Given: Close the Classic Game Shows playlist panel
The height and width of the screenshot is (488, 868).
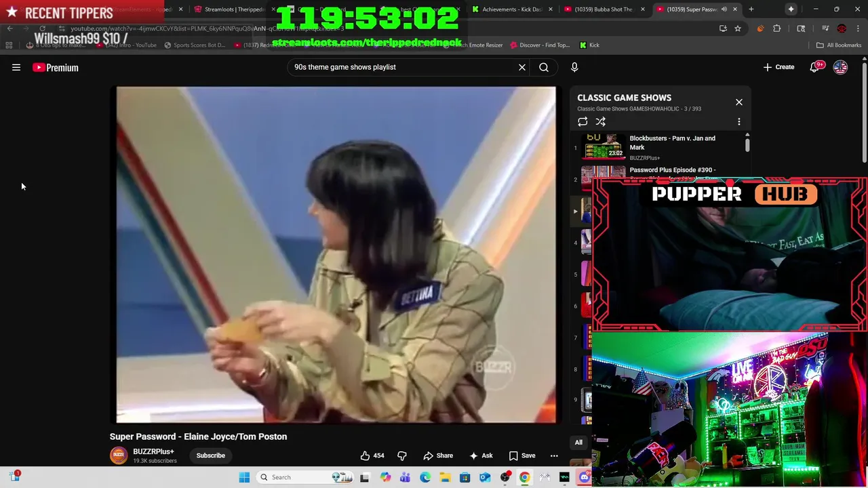Looking at the screenshot, I should point(739,102).
